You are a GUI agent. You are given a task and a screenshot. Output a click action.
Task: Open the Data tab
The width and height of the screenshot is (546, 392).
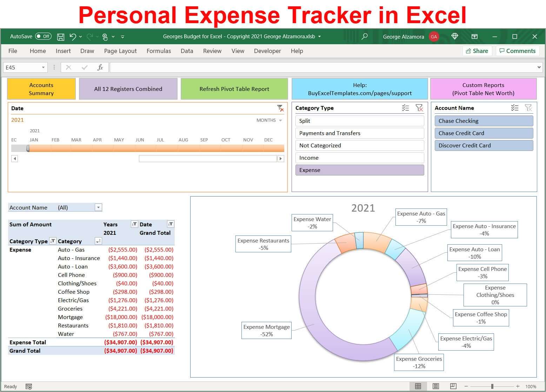(x=187, y=51)
